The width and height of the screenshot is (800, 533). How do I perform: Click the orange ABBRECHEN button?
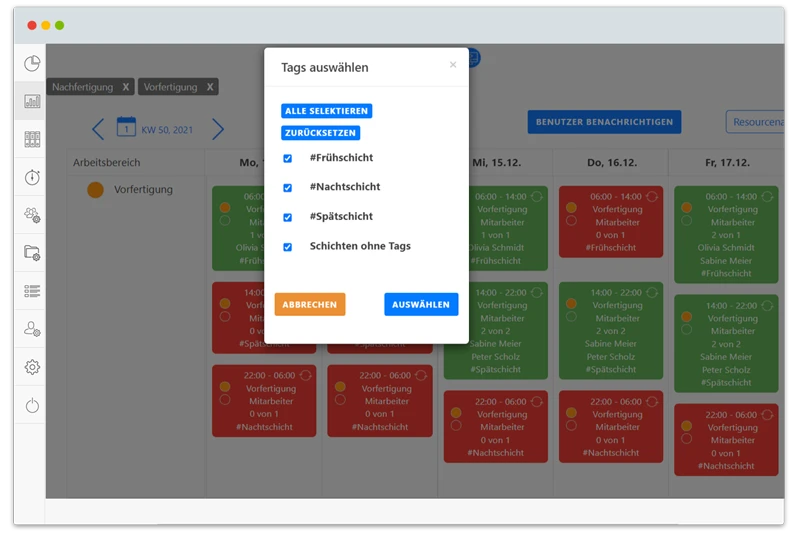310,304
